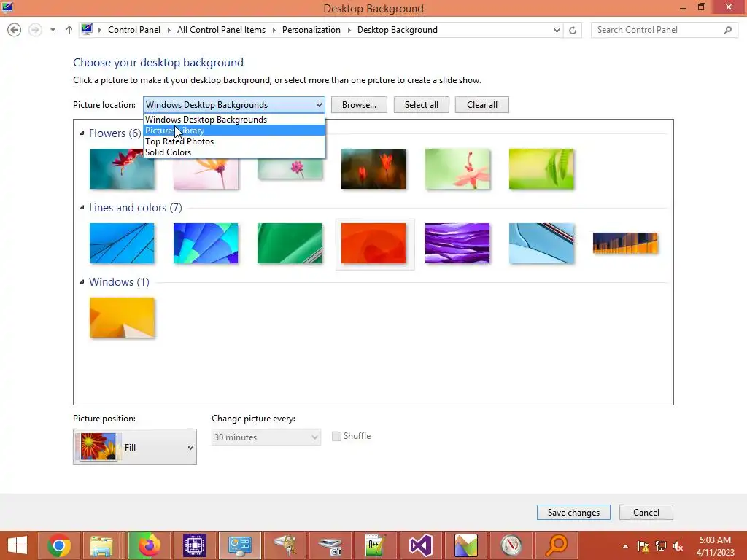Screen dimensions: 747x560
Task: Open the keys app on taskbar
Action: click(x=285, y=545)
